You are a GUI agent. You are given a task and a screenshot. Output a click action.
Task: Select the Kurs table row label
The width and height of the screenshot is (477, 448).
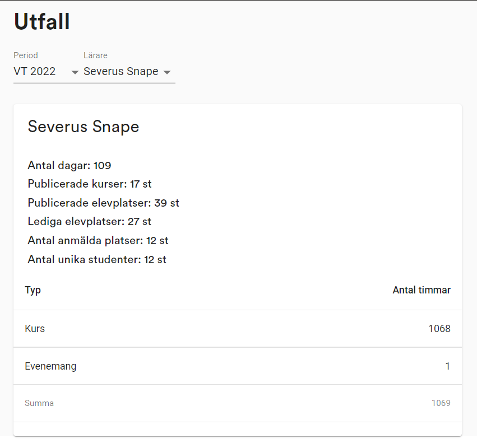tap(35, 329)
